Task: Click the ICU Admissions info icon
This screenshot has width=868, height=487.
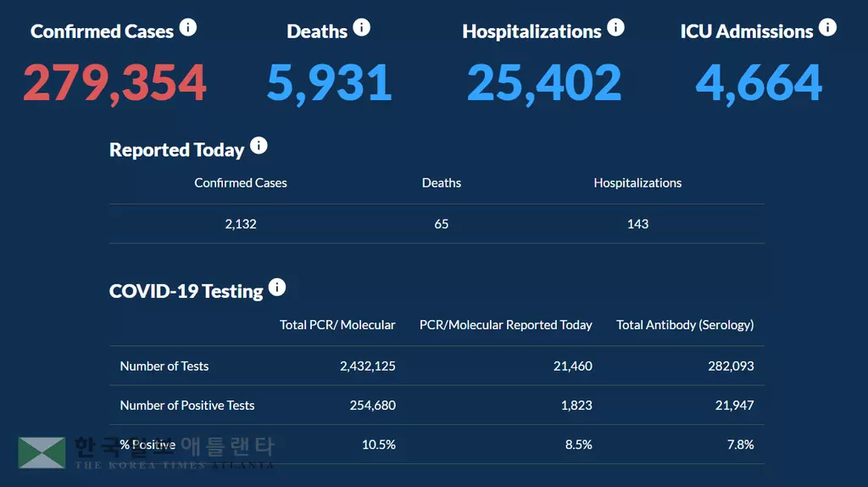Action: (828, 28)
